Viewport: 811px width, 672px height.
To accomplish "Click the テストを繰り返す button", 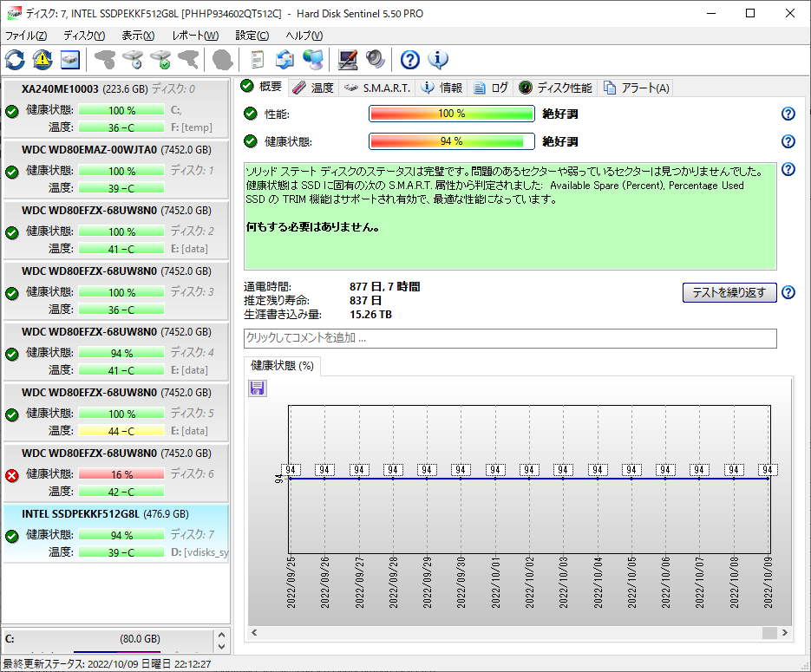I will 729,292.
